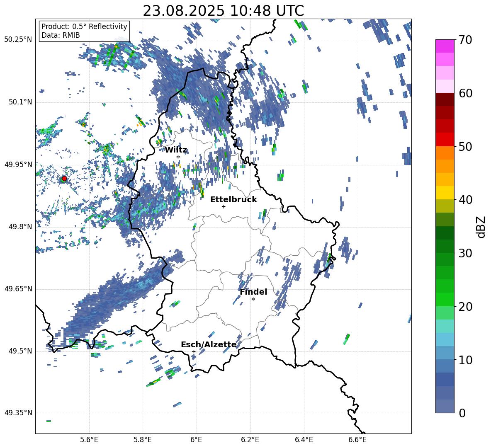Image resolution: width=491 pixels, height=448 pixels.
Task: Click the 49.5°N latitude label
Action: tap(20, 351)
